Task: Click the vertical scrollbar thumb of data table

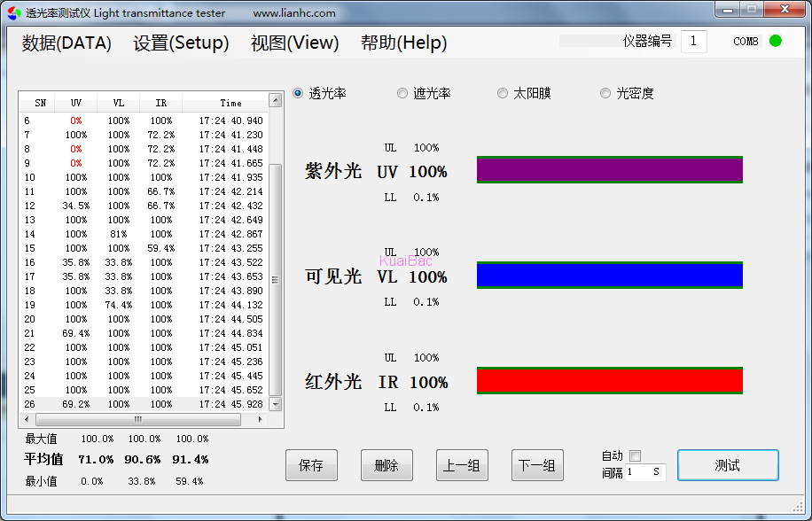Action: [x=276, y=280]
